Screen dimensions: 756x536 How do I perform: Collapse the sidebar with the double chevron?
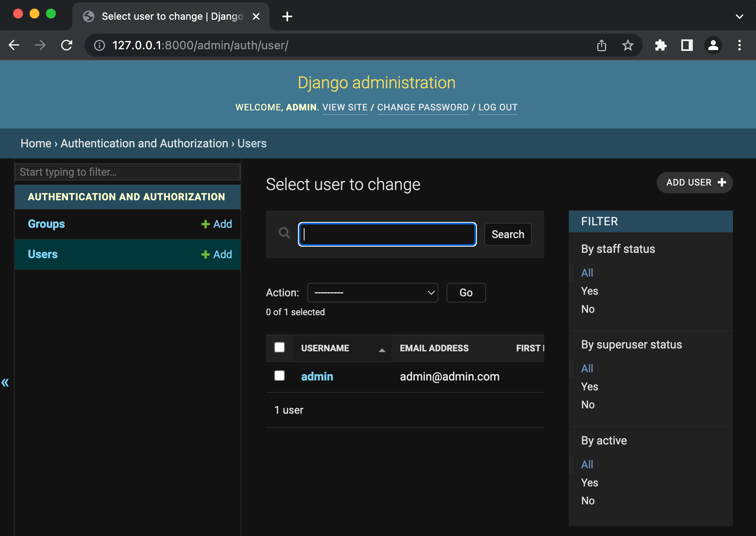[x=5, y=383]
